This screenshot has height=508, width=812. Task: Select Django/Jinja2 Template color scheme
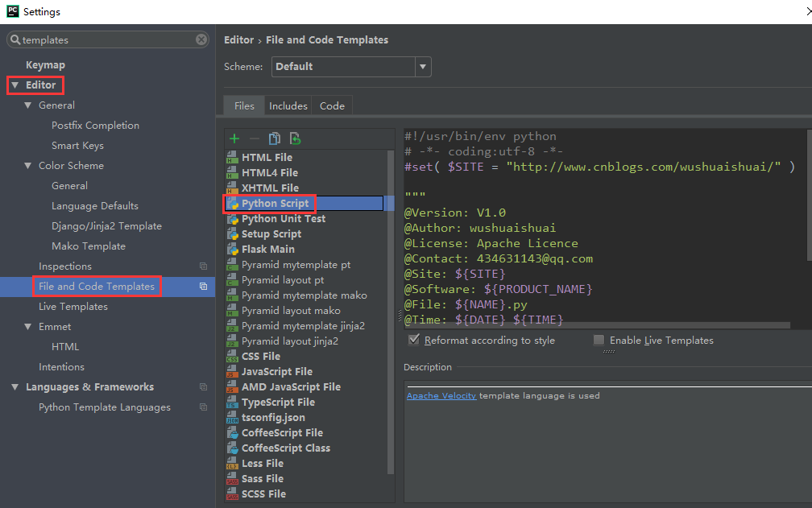[106, 226]
